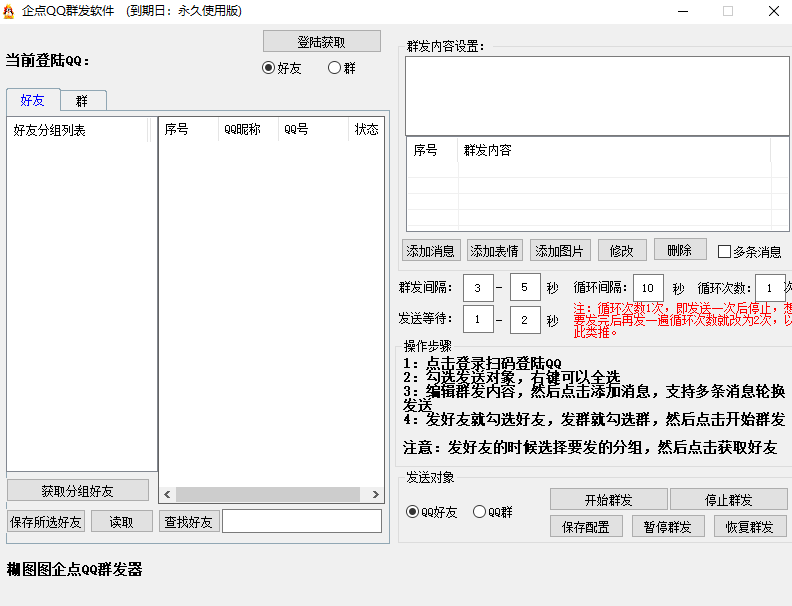This screenshot has width=792, height=606.
Task: Click the 删除 button
Action: pos(680,249)
